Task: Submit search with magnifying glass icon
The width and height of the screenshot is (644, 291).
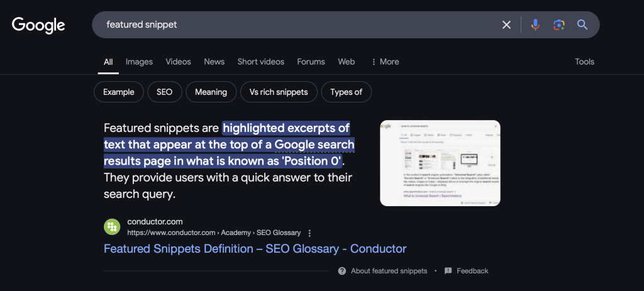Action: [582, 25]
